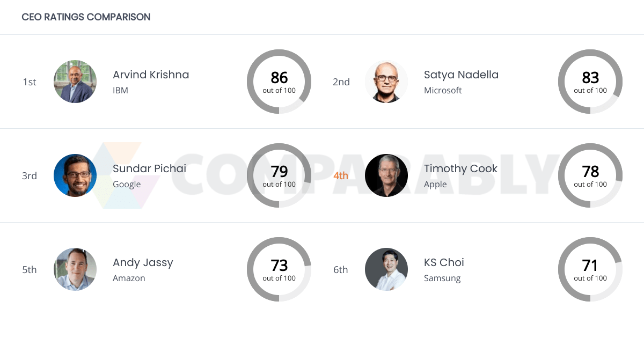
Task: Click the 71 out of 100 rating gauge
Action: [590, 269]
